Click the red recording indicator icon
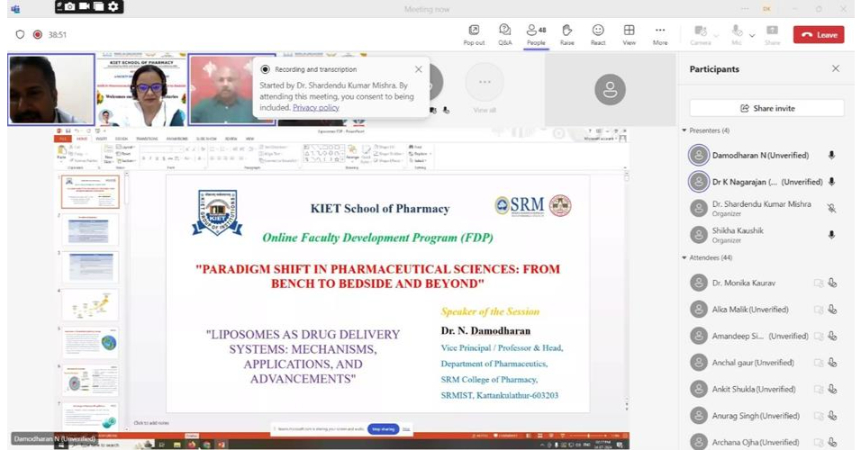The height and width of the screenshot is (450, 861). 37,35
